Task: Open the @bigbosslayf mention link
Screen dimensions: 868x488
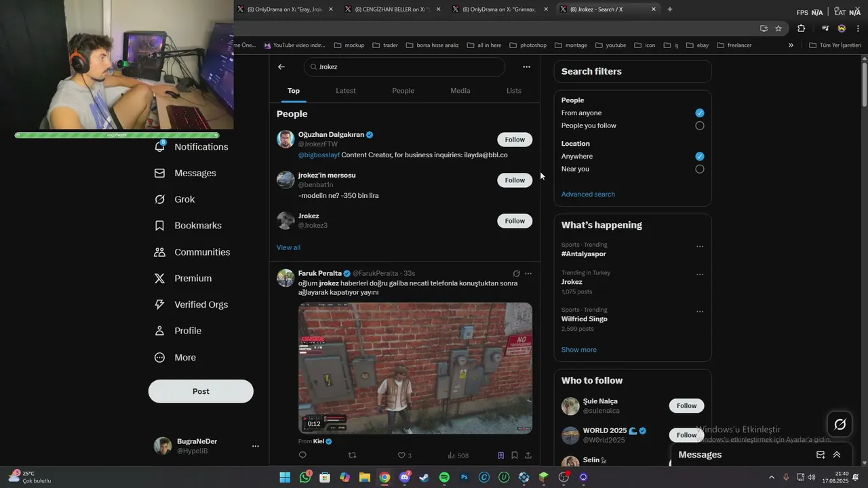Action: pyautogui.click(x=319, y=155)
